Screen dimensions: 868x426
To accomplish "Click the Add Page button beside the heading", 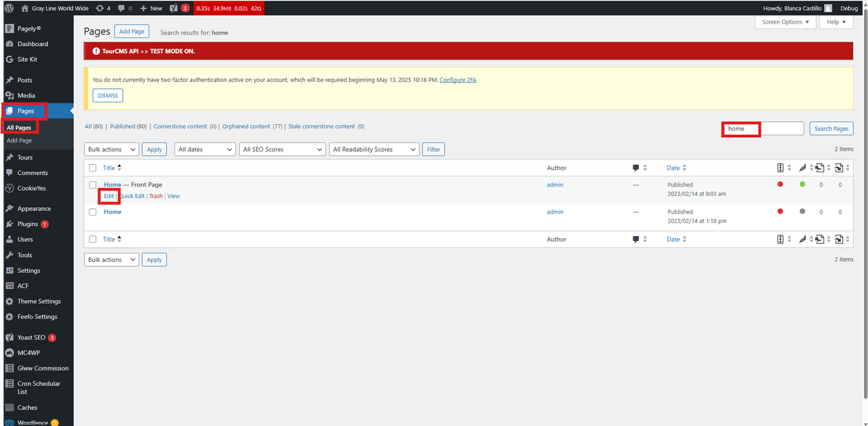I will coord(132,32).
